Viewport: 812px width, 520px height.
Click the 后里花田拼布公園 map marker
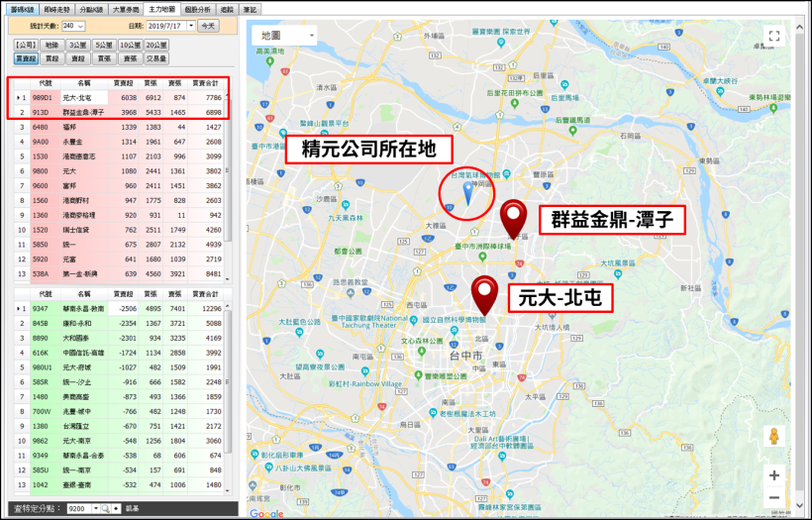514,103
